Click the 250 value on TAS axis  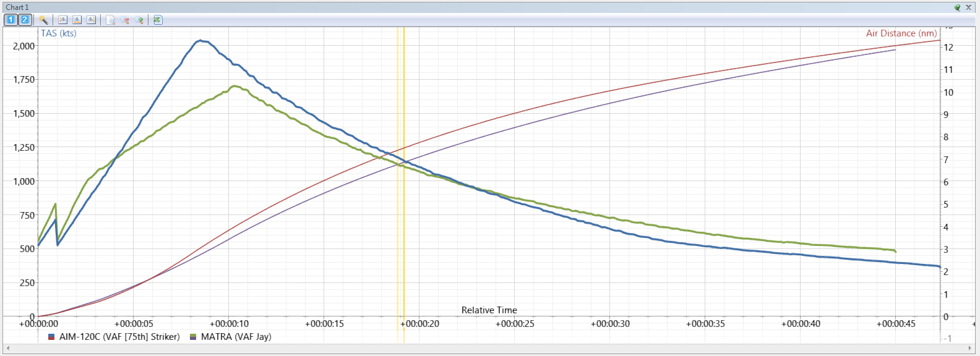pyautogui.click(x=27, y=283)
